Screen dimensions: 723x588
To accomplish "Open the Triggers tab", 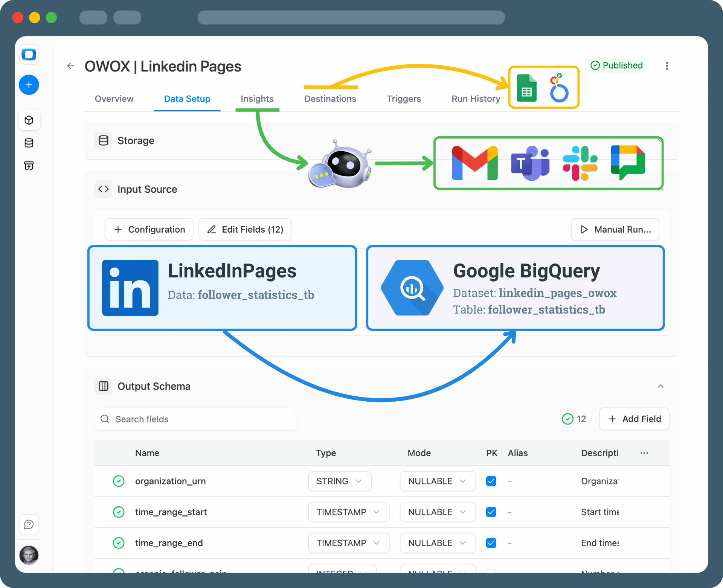I will click(x=404, y=99).
